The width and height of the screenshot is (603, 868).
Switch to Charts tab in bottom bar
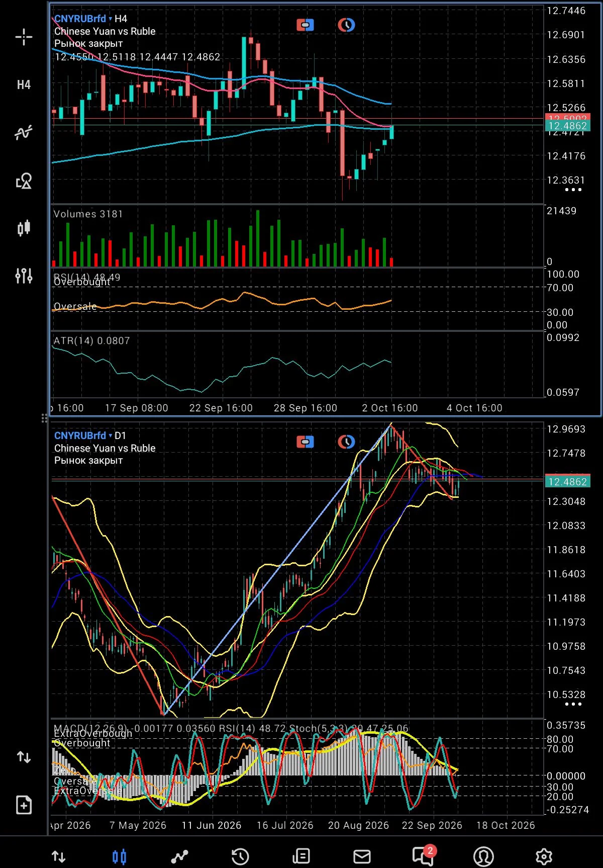tap(120, 856)
